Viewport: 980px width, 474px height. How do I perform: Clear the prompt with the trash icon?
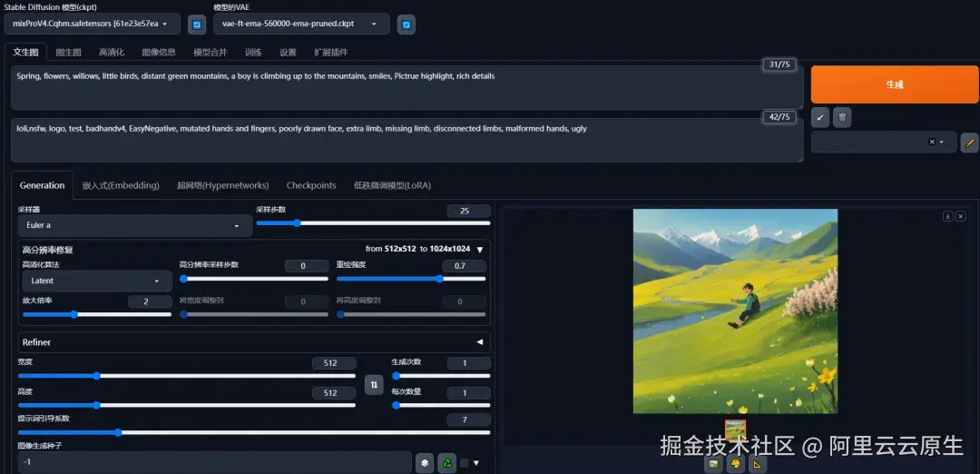point(842,117)
